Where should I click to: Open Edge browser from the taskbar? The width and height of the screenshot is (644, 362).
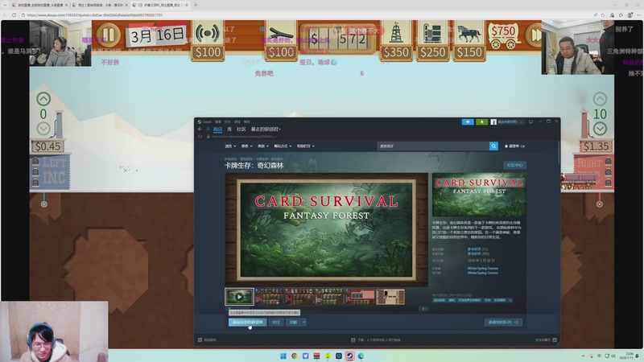point(361,356)
